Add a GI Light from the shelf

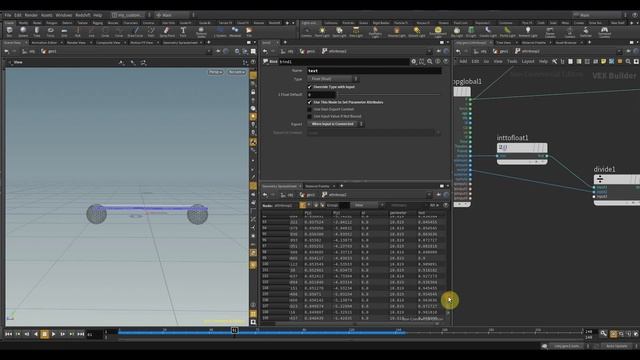point(471,32)
